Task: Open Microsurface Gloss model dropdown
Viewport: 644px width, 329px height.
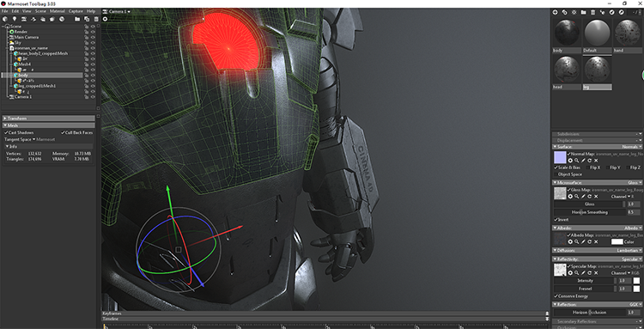Action: click(x=634, y=182)
